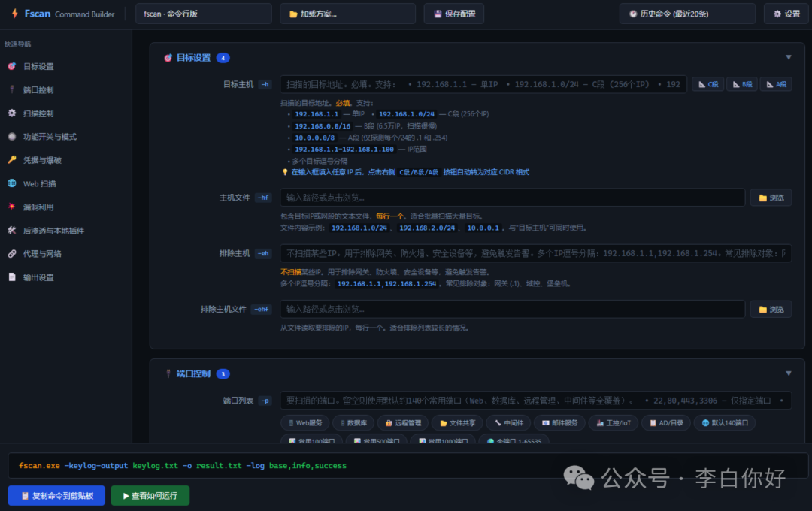812x511 pixels.
Task: Click the 排除主机 input field
Action: [x=536, y=253]
